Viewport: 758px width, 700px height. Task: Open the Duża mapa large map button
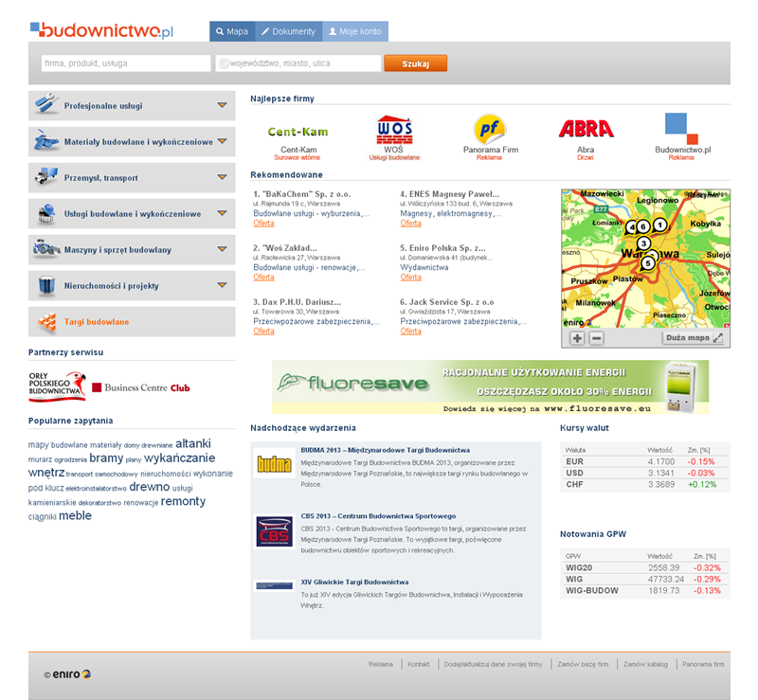pos(694,337)
